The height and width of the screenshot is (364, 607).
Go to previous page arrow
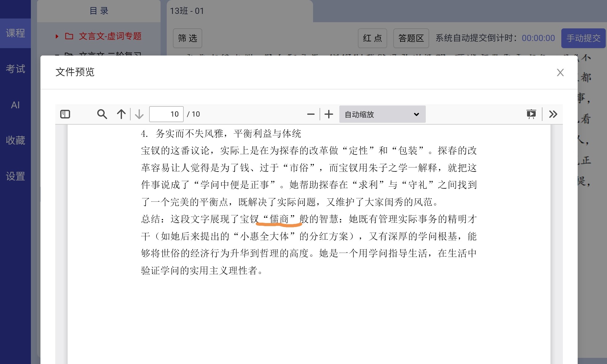tap(121, 114)
